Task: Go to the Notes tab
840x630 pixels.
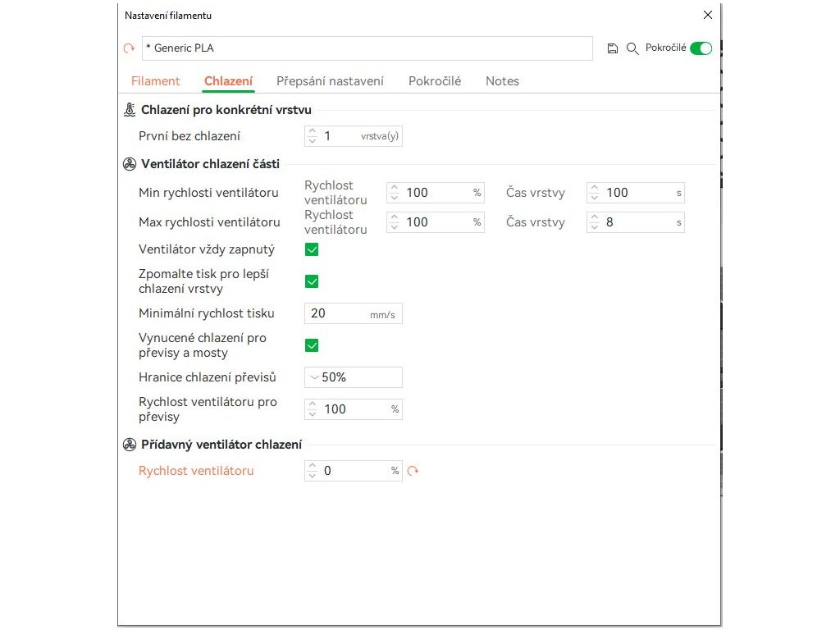Action: coord(502,81)
